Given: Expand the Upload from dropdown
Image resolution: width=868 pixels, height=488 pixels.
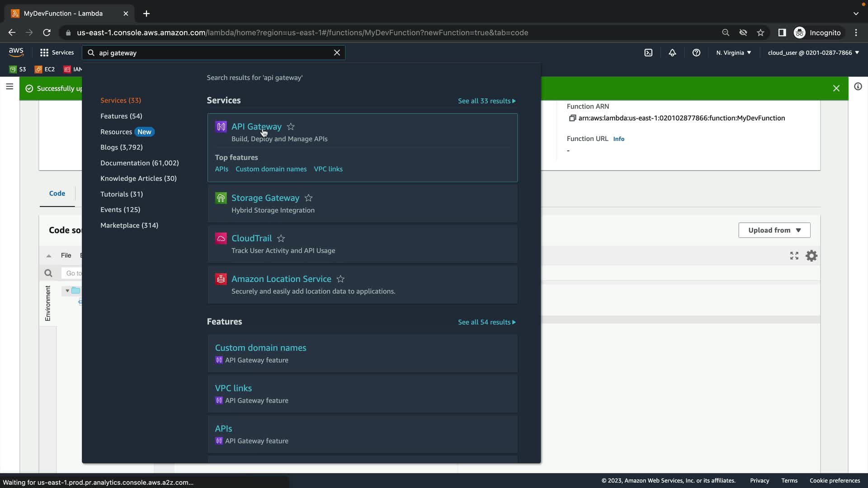Looking at the screenshot, I should coord(774,230).
